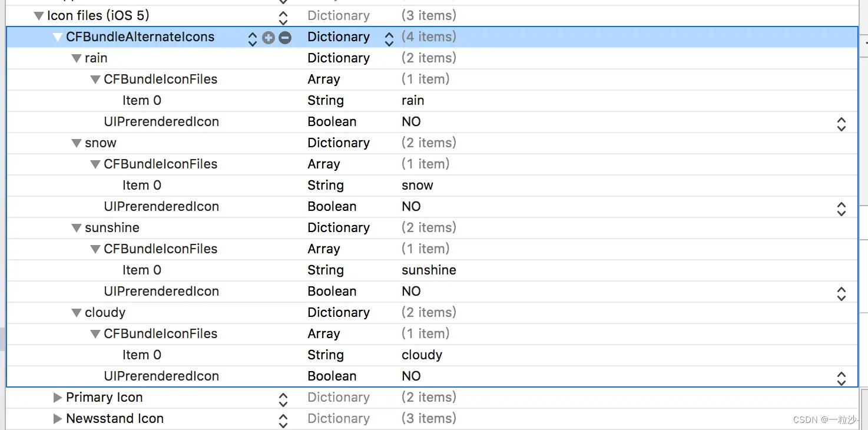The width and height of the screenshot is (868, 430).
Task: Click the Array type for rain CFBundleIconFiles
Action: point(324,80)
